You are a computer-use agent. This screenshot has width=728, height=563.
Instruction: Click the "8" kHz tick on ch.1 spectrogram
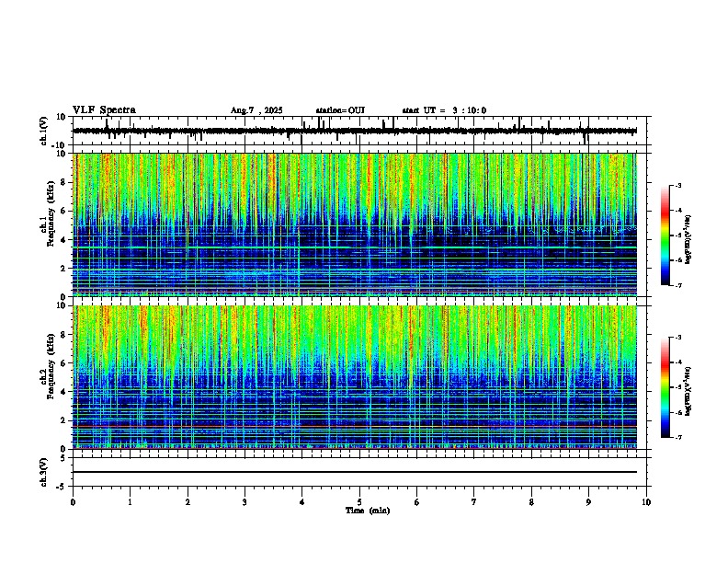[x=64, y=182]
